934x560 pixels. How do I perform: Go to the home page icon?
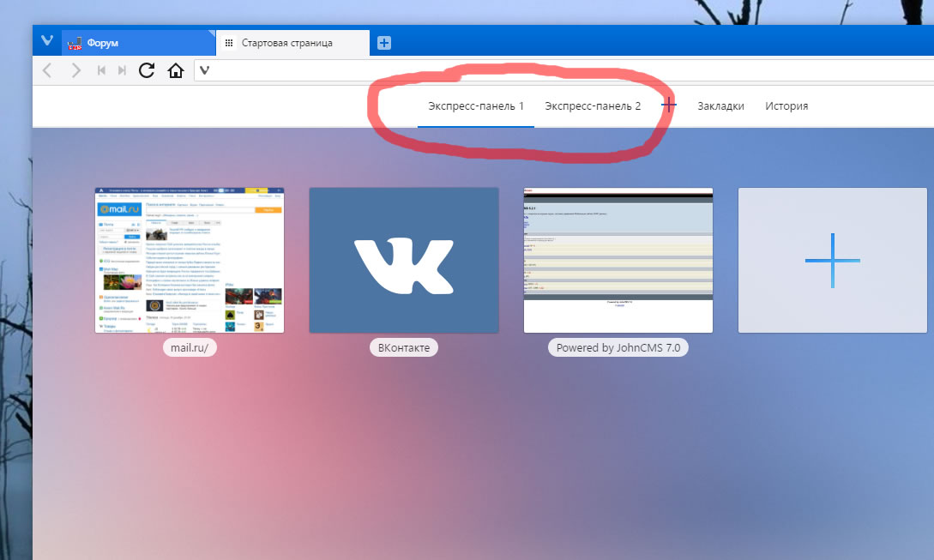[176, 70]
